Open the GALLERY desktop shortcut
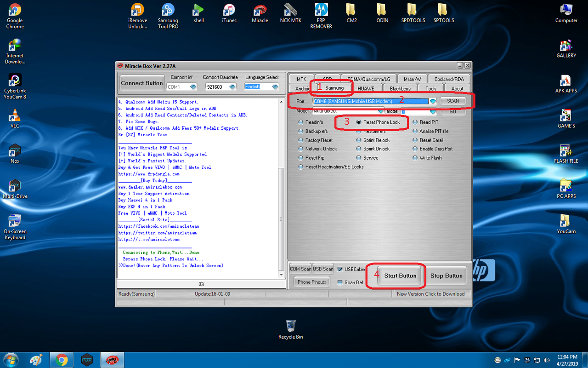Image resolution: width=588 pixels, height=368 pixels. coord(566,48)
